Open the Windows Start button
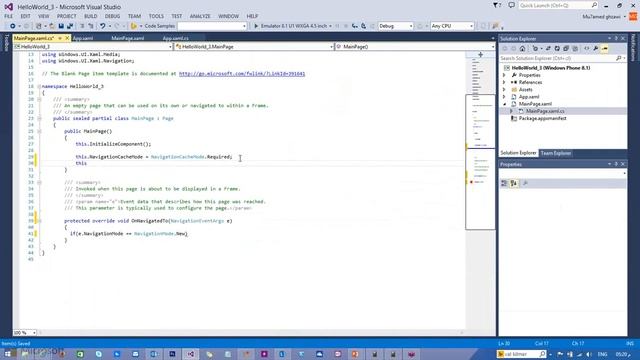640x360 pixels. click(x=7, y=354)
